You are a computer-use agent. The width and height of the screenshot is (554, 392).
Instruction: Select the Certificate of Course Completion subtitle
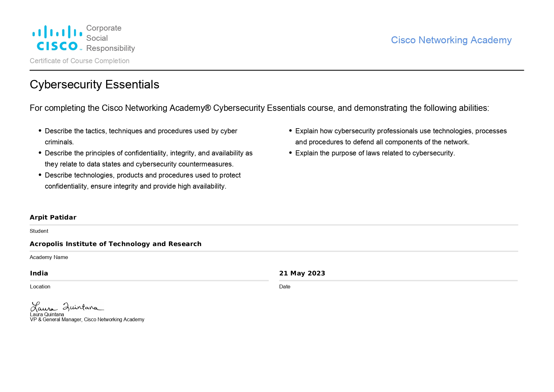coord(80,61)
